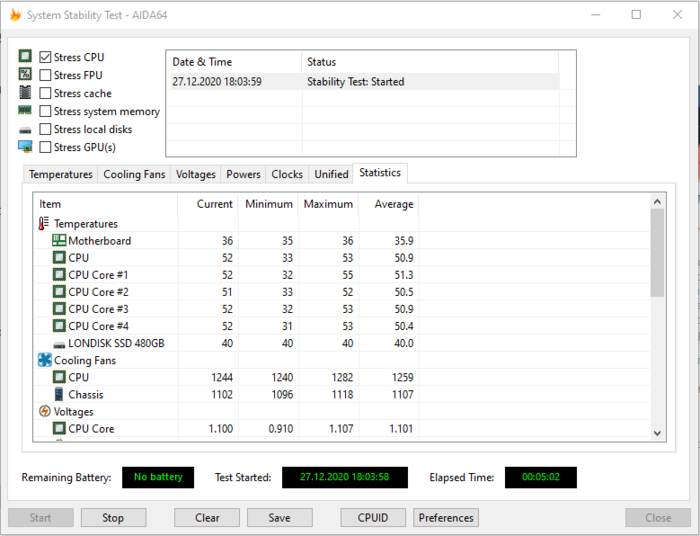700x536 pixels.
Task: Click the LONDISK SSD drive icon
Action: [x=59, y=345]
